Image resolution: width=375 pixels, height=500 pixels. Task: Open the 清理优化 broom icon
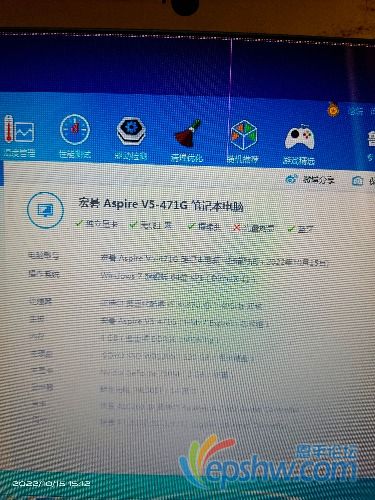[x=187, y=134]
